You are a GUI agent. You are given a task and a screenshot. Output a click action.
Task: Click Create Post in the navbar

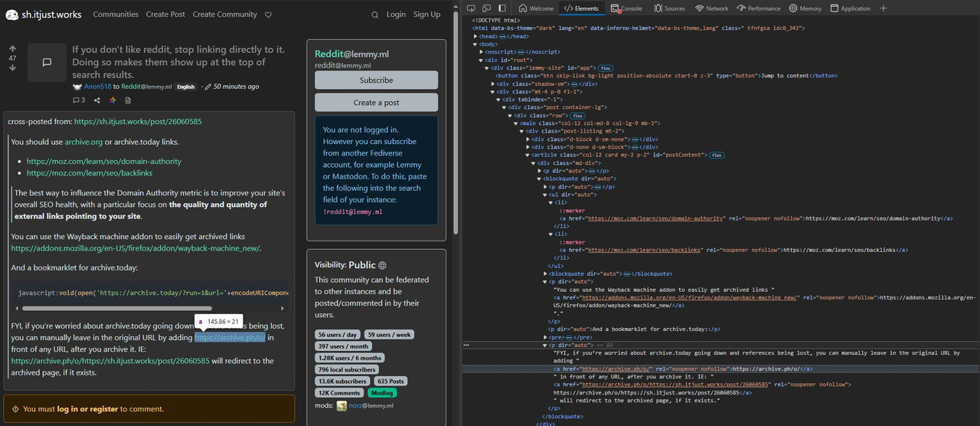point(165,15)
